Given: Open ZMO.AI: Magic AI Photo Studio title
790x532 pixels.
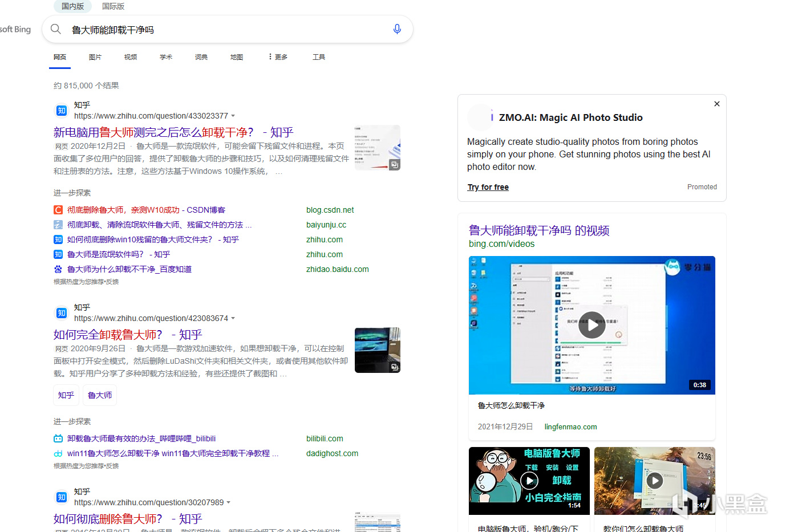Looking at the screenshot, I should (571, 117).
